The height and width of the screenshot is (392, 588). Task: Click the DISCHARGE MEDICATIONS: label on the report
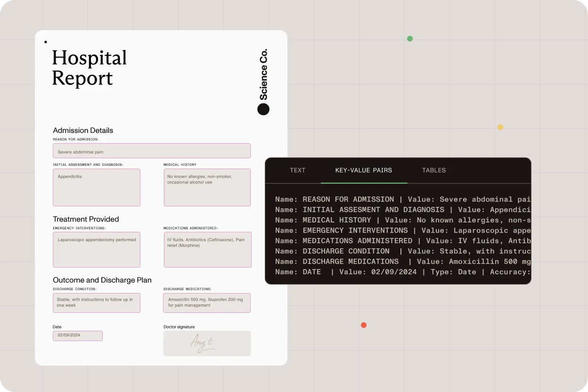coord(188,289)
